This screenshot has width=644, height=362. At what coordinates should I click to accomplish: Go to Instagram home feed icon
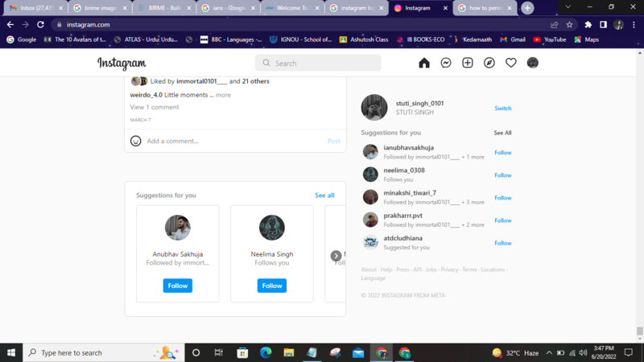(424, 63)
